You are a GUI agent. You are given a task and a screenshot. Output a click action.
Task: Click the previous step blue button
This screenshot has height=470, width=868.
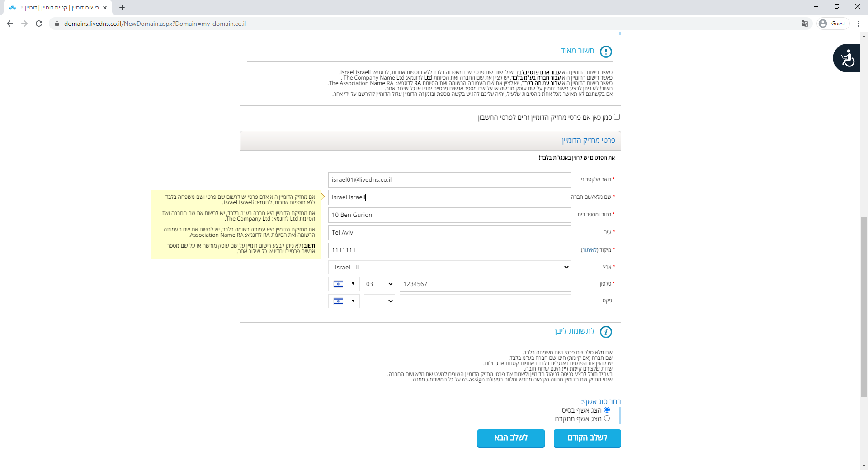point(587,438)
